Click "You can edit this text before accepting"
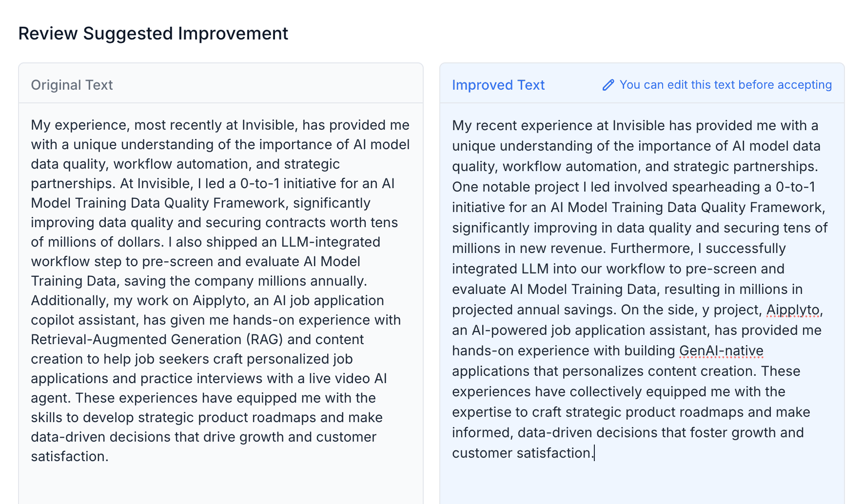 [x=726, y=85]
